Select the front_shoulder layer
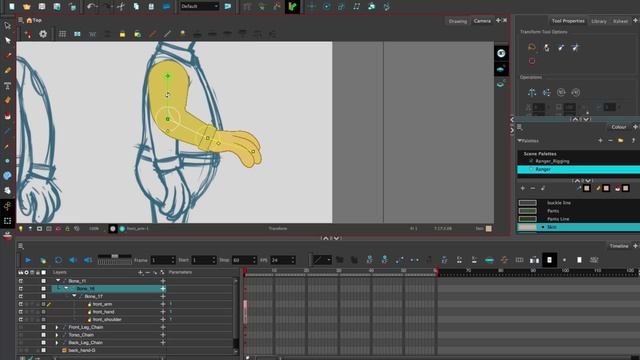This screenshot has width=640, height=360. 107,320
